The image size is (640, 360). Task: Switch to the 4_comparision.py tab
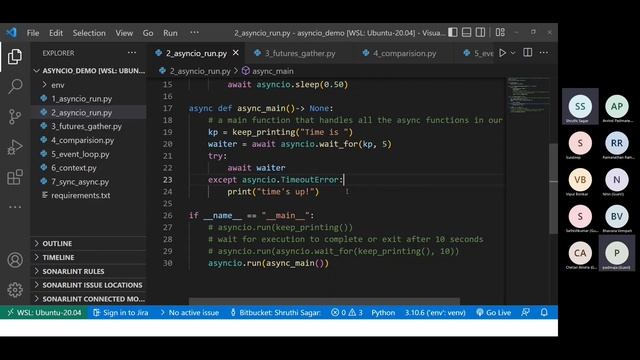click(x=400, y=53)
